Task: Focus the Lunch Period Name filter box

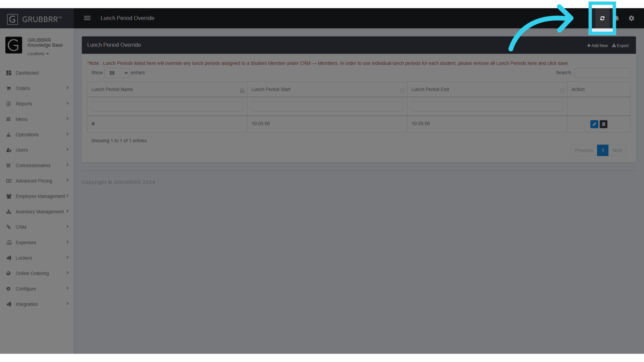Action: [167, 107]
